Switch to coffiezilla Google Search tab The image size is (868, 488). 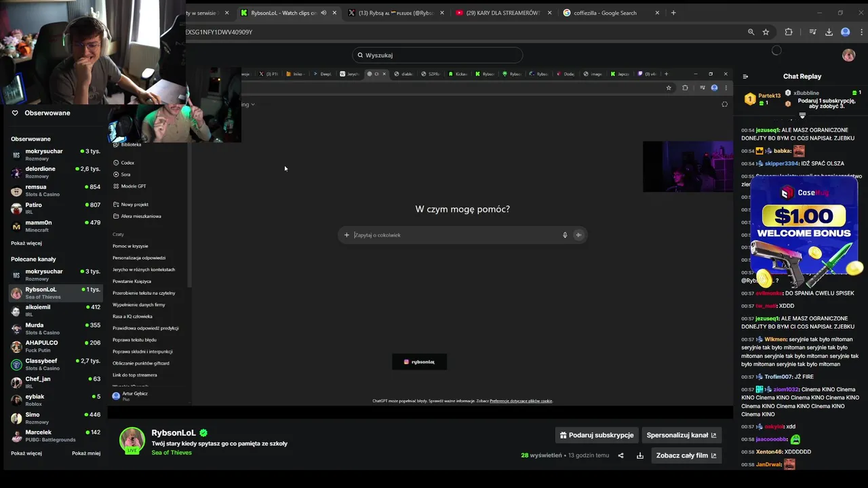605,13
